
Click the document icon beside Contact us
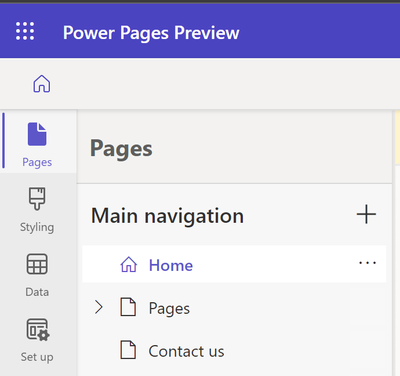pos(128,350)
